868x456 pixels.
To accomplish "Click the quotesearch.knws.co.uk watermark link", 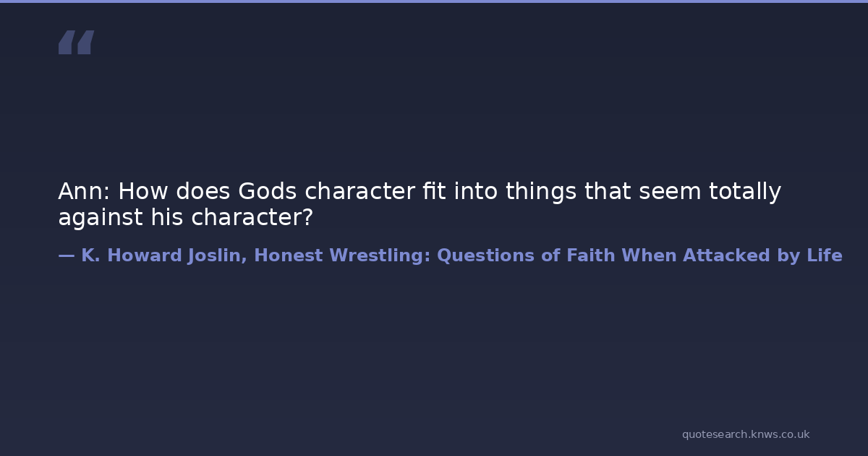I will [x=745, y=434].
